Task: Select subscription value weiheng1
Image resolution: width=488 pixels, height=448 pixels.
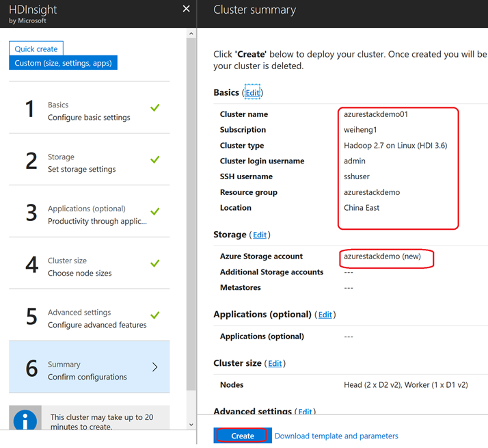Action: 360,130
